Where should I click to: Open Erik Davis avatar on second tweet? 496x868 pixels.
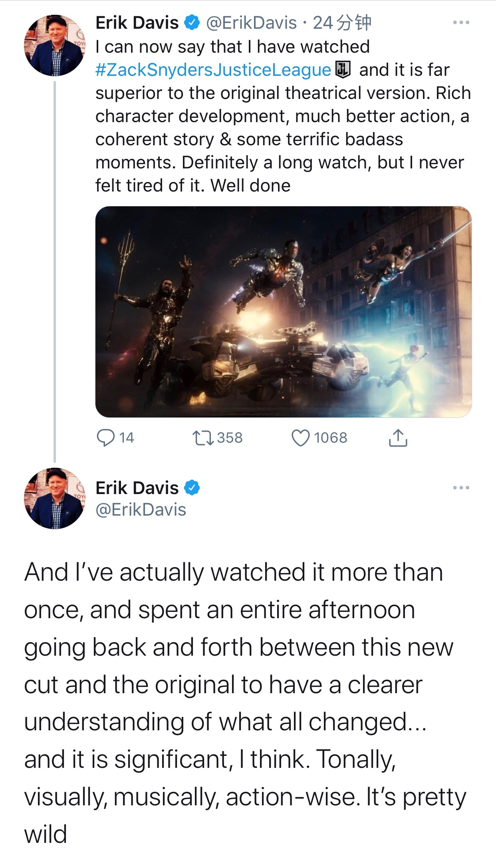55,498
